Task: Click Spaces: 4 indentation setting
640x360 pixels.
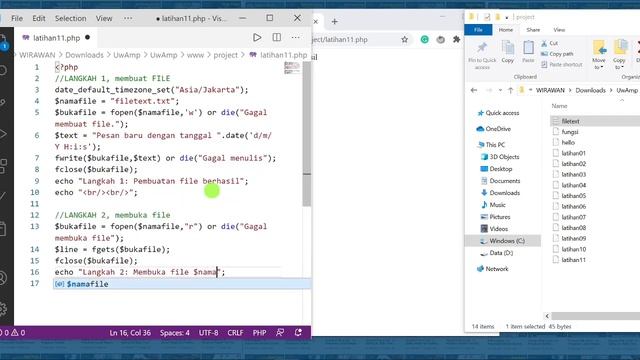Action: pos(175,333)
